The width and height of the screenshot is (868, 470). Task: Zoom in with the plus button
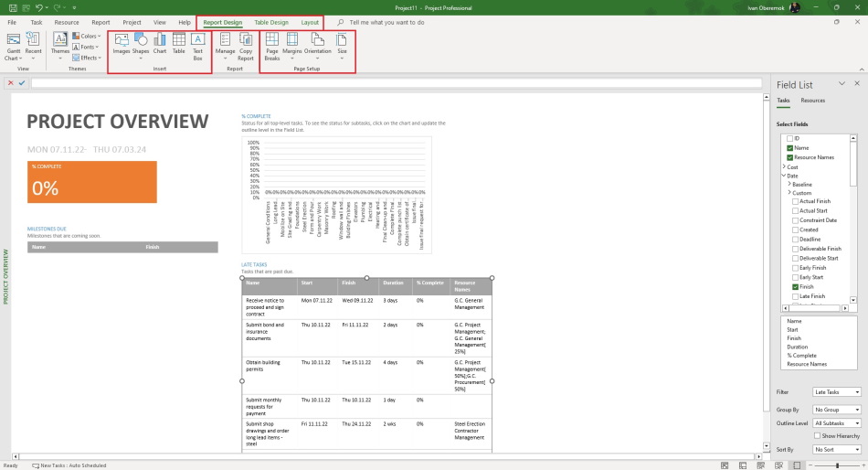click(863, 465)
